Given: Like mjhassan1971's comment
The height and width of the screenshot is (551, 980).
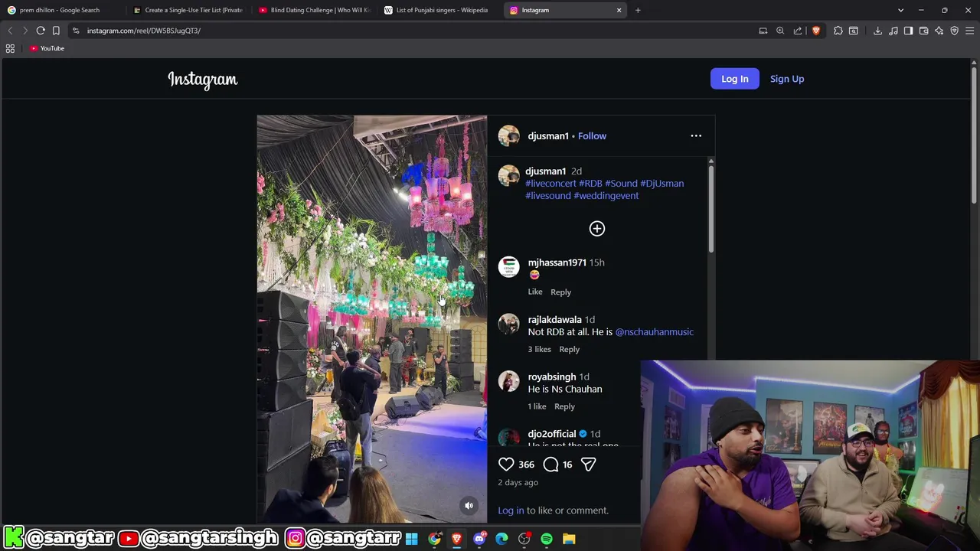Looking at the screenshot, I should tap(535, 292).
